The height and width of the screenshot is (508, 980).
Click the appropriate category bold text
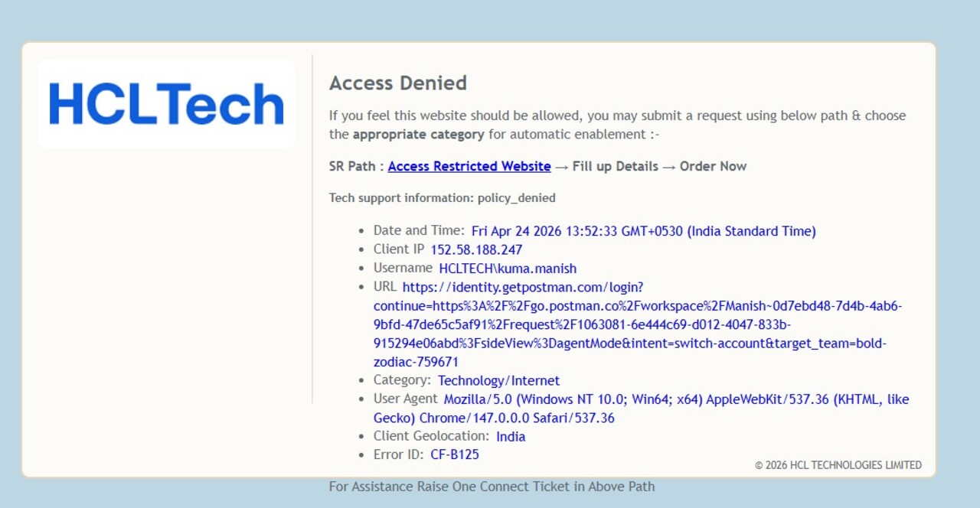418,135
